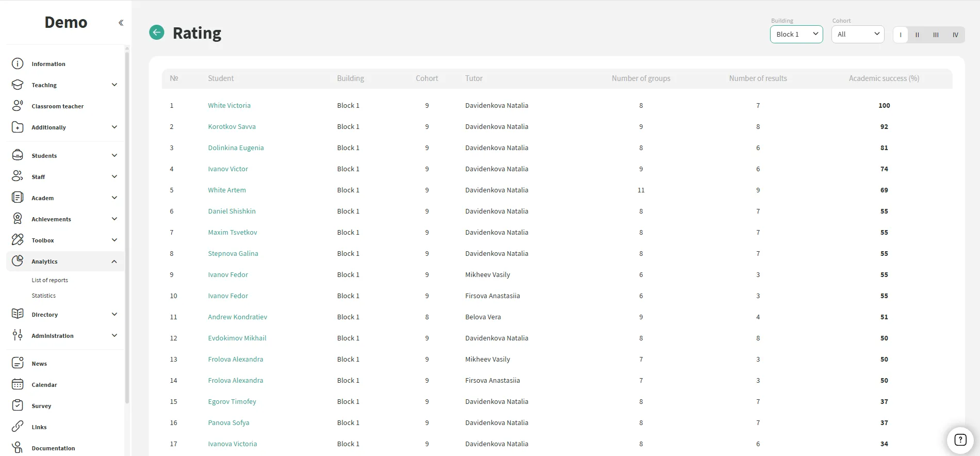Click the Classroom teacher icon
Image resolution: width=980 pixels, height=456 pixels.
[18, 106]
